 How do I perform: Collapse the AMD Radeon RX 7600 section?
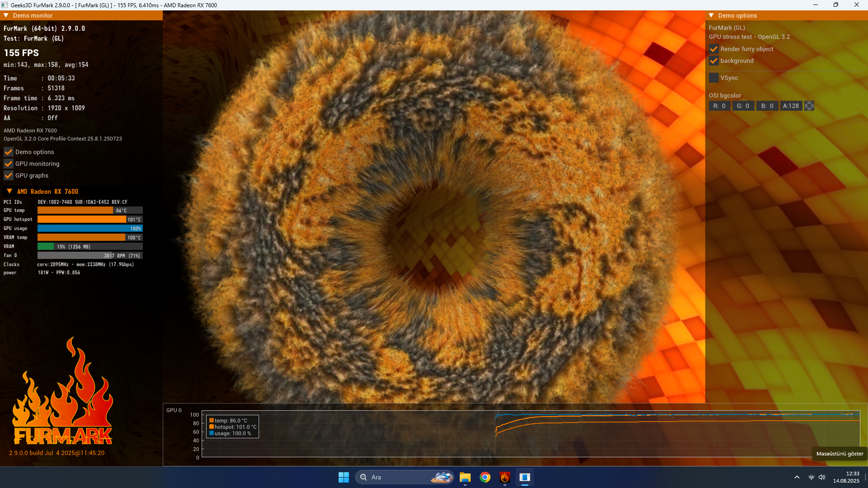(x=9, y=191)
